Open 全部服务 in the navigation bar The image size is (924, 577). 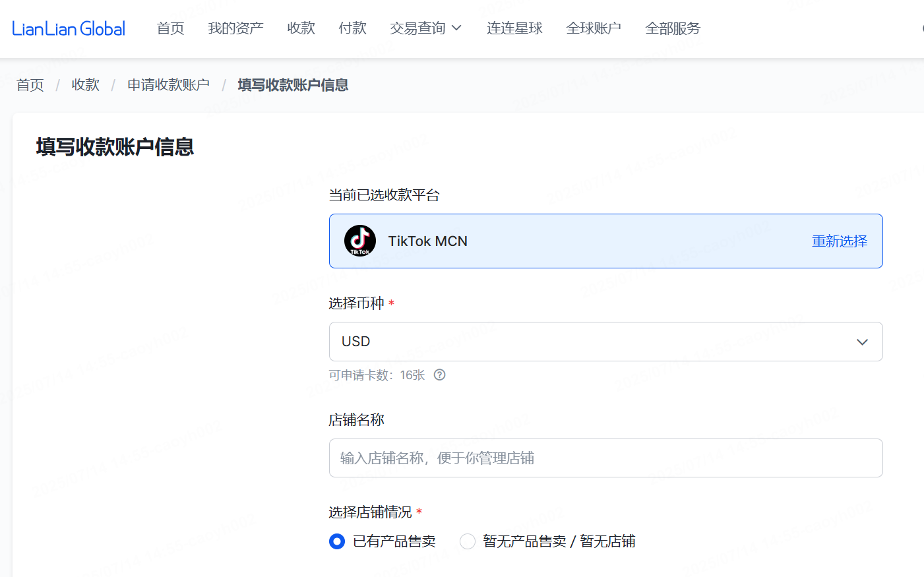[673, 28]
